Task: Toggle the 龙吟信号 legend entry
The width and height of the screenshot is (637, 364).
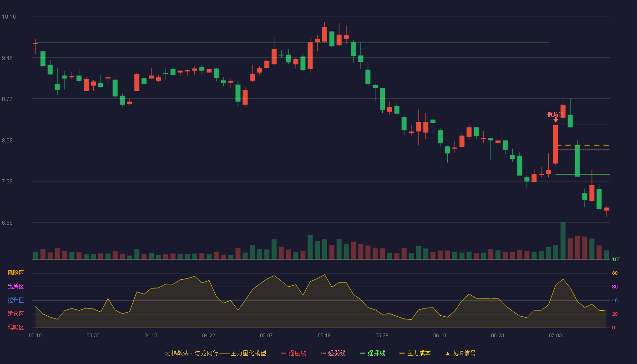Action: [x=460, y=353]
